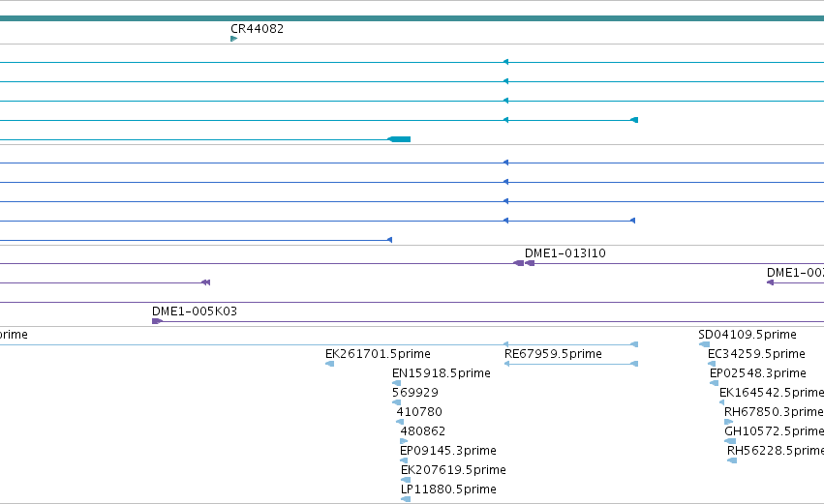
Task: Select the arrow glyph under EP09145.3prime
Action: [x=404, y=460]
